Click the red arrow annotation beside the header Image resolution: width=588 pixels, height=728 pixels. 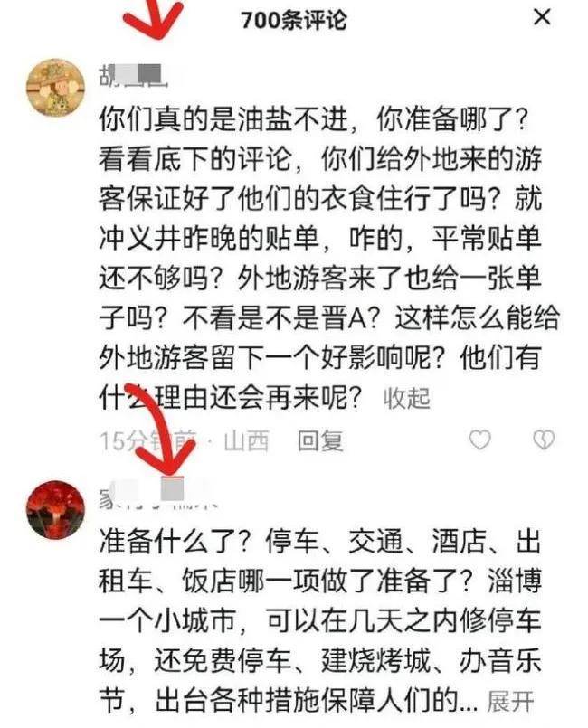153,19
